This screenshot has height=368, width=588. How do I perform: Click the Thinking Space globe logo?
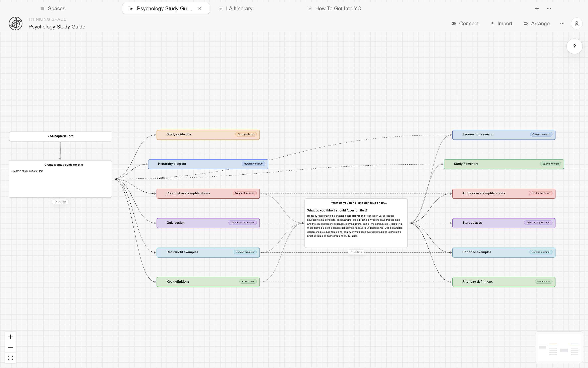(x=16, y=23)
